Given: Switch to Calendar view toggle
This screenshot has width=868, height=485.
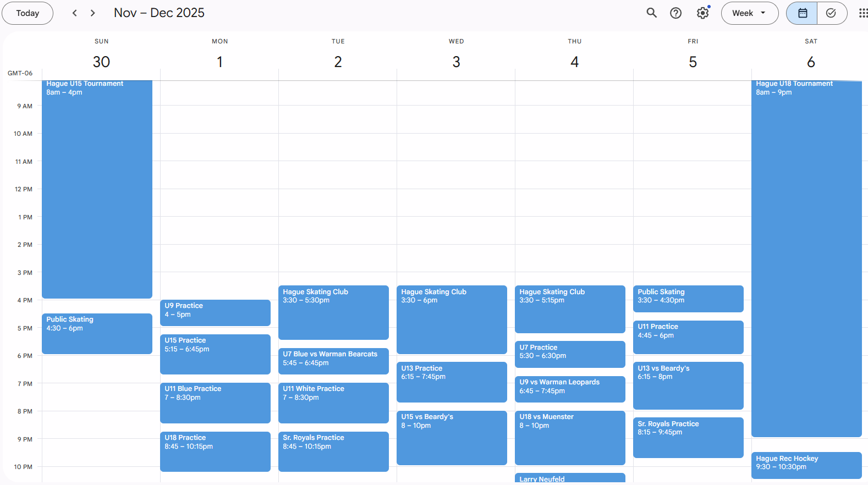Looking at the screenshot, I should pyautogui.click(x=802, y=13).
